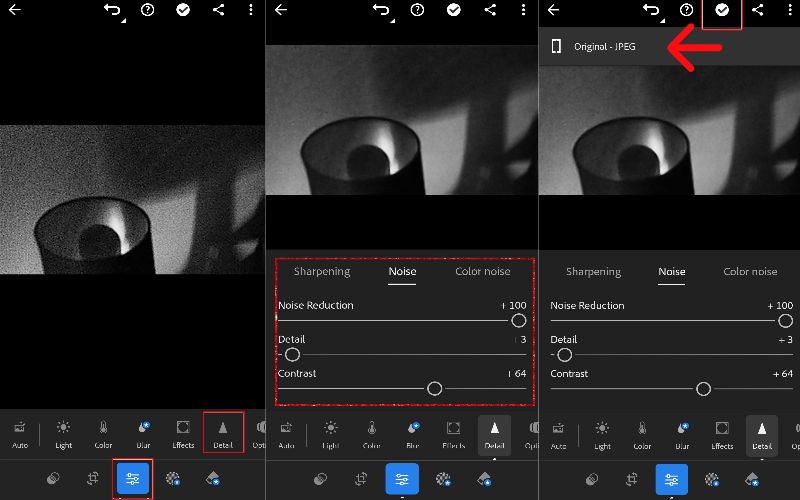Image resolution: width=800 pixels, height=500 pixels.
Task: Click the Detail slider knob in the third screenshot
Action: (564, 355)
